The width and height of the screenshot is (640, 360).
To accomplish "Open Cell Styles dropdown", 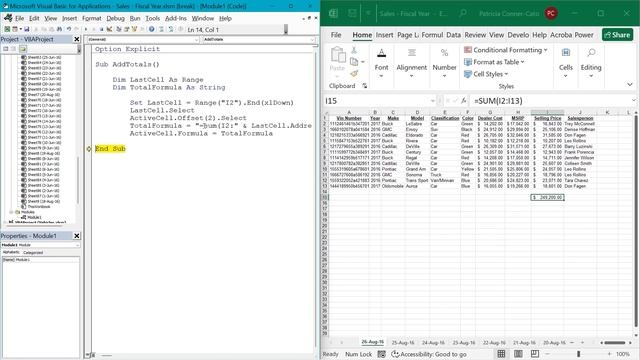I will (x=486, y=74).
